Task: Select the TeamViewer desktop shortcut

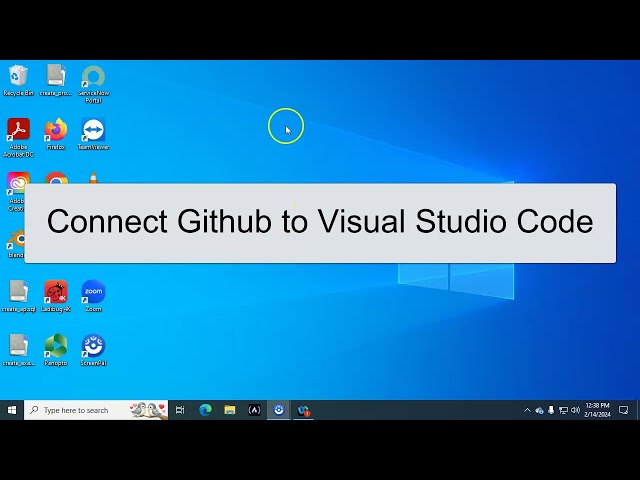Action: [x=93, y=134]
